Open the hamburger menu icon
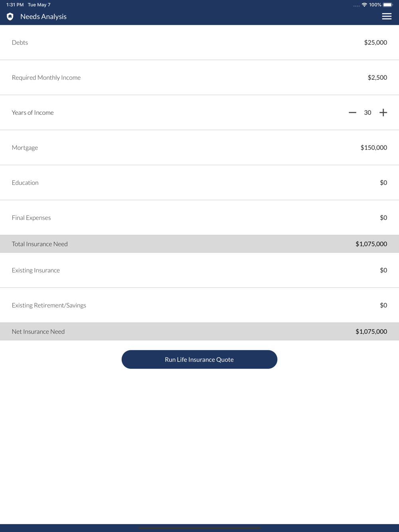This screenshot has height=532, width=399. point(387,16)
